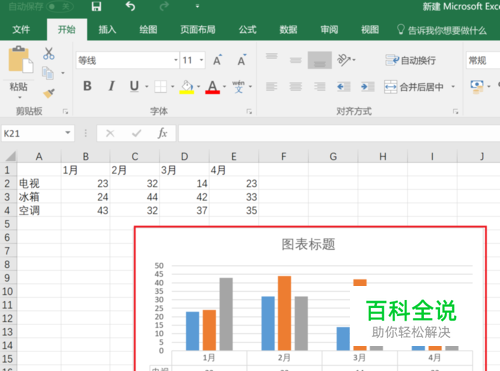Screen dimensions: 500x371
Task: Select the Format Painter brush
Action: point(49,93)
